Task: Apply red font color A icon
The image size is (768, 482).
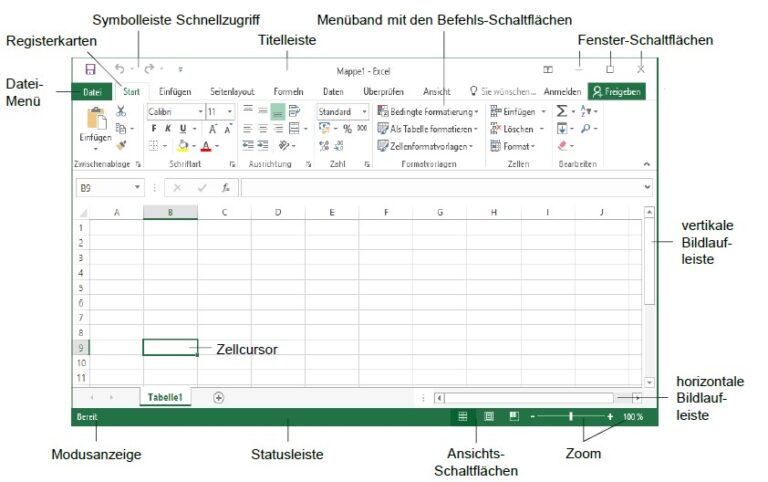Action: tap(206, 146)
